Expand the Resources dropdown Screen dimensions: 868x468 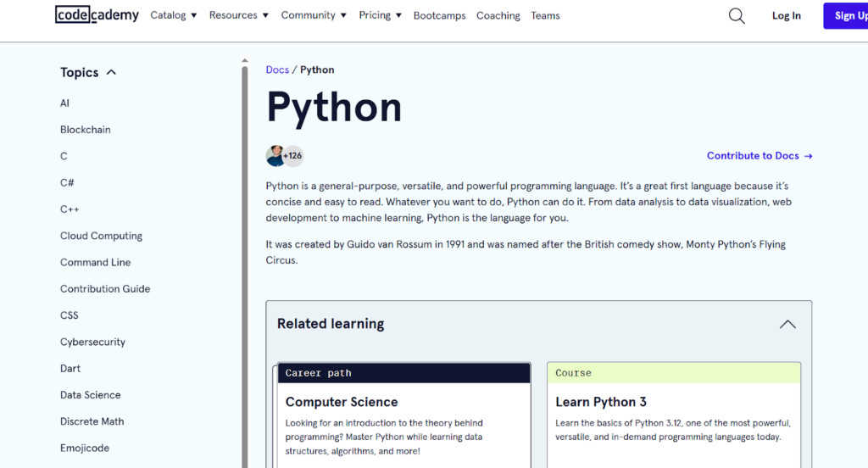[238, 15]
